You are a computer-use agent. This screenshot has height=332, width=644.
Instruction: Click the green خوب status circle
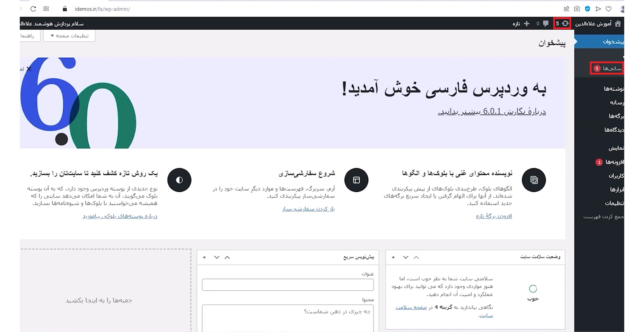[x=533, y=289]
